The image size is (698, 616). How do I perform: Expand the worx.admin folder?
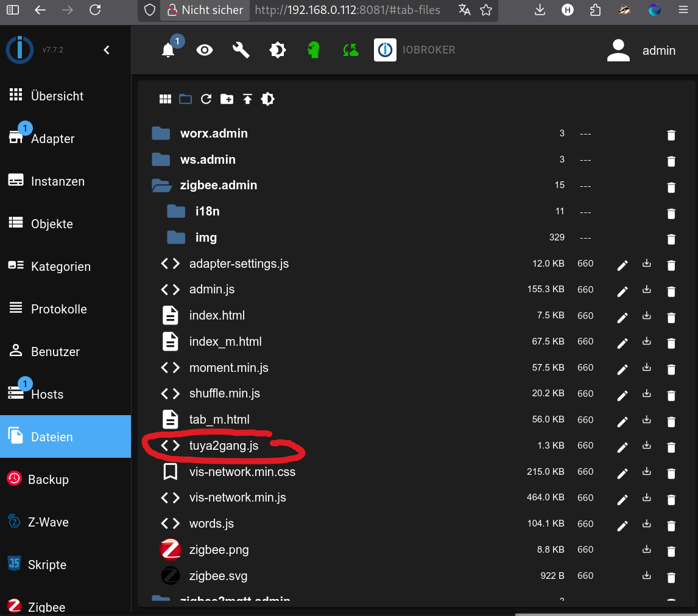pyautogui.click(x=161, y=134)
